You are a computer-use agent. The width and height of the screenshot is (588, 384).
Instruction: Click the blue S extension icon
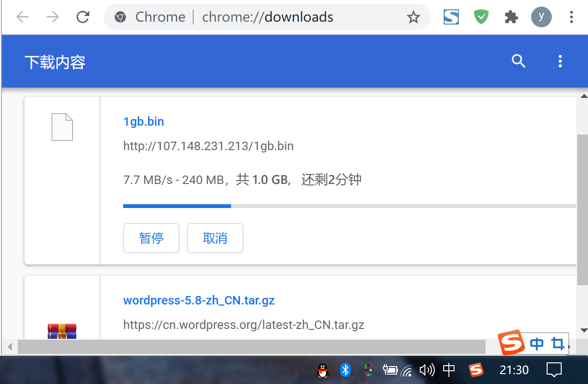pos(451,17)
